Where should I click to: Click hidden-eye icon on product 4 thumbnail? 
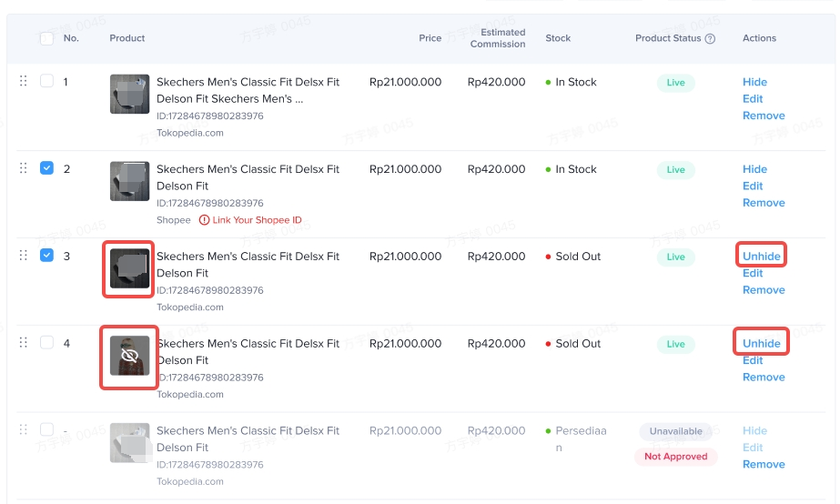129,356
